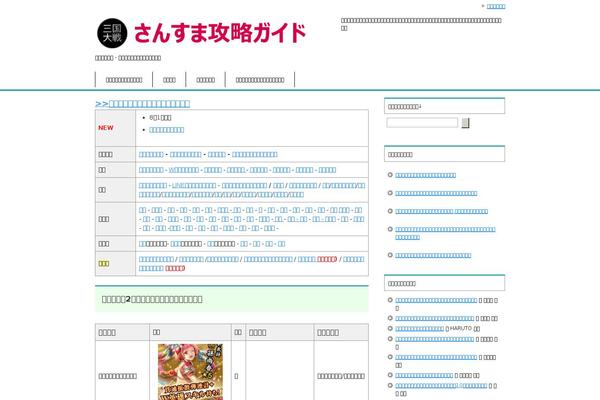Open the large heading link starting with >>

tap(142, 103)
